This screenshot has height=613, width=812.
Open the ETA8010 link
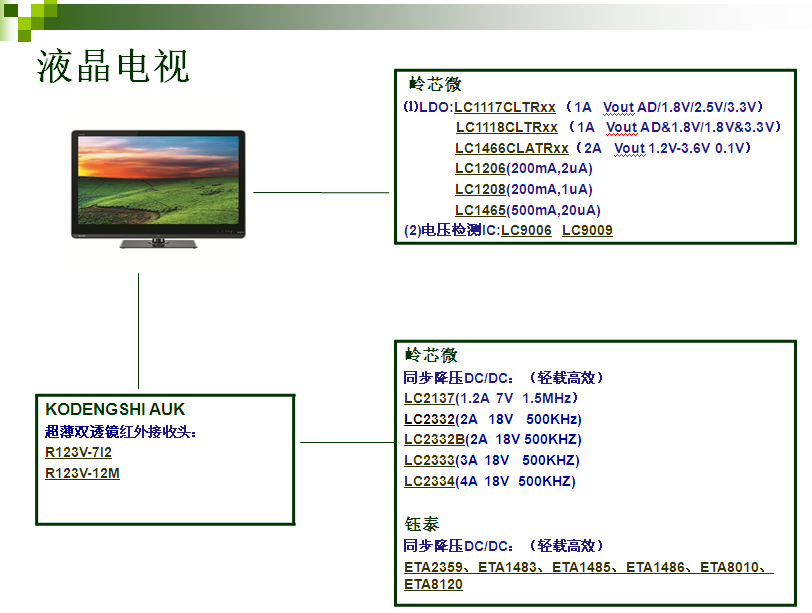pyautogui.click(x=730, y=567)
